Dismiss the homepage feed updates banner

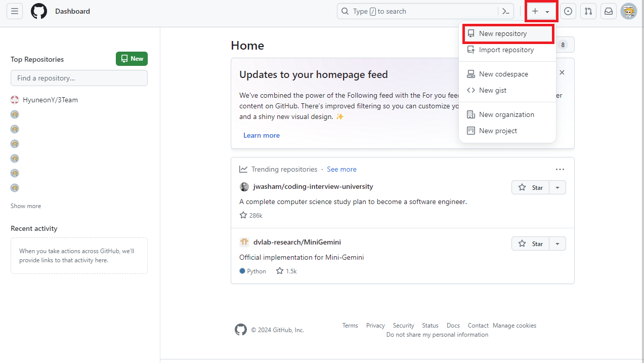tap(562, 72)
